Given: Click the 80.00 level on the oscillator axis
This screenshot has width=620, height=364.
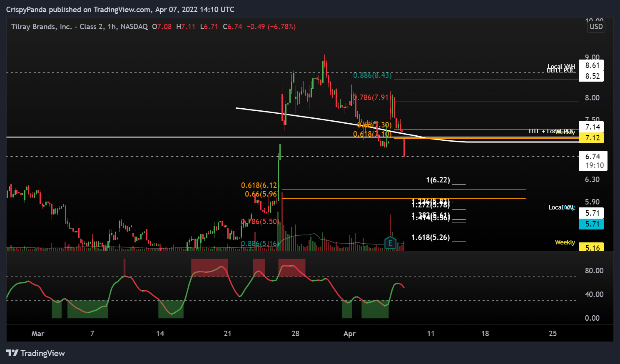Looking at the screenshot, I should click(594, 271).
